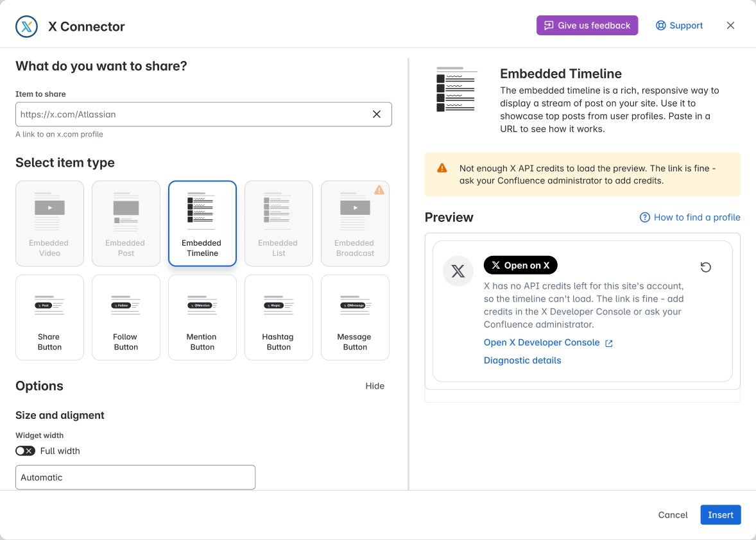The image size is (756, 540).
Task: Select the Mention Button item type
Action: click(x=203, y=317)
